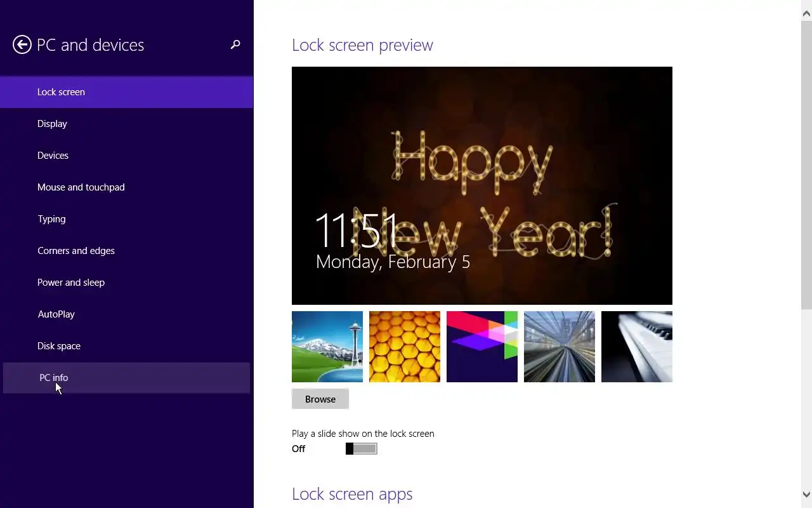Open Typing settings
This screenshot has height=508, width=812.
point(127,219)
